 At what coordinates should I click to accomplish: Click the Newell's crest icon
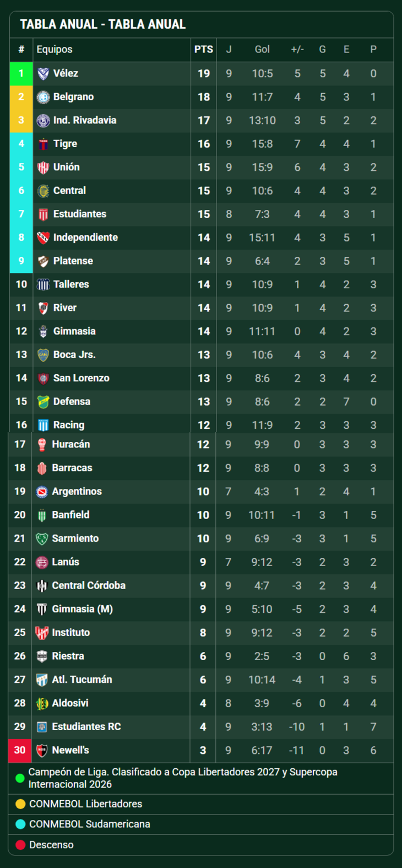pyautogui.click(x=42, y=750)
